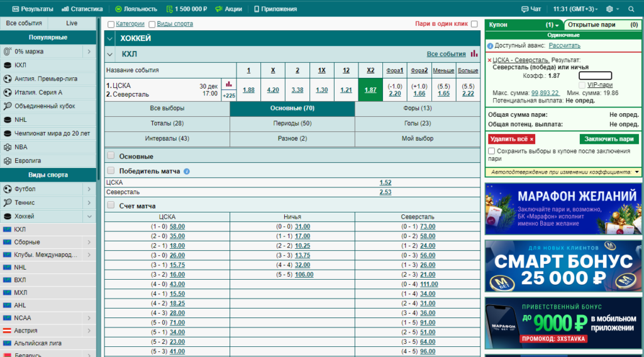The height and width of the screenshot is (357, 644).
Task: Select КХЛ puck icon in Популярные list
Action: pos(8,65)
